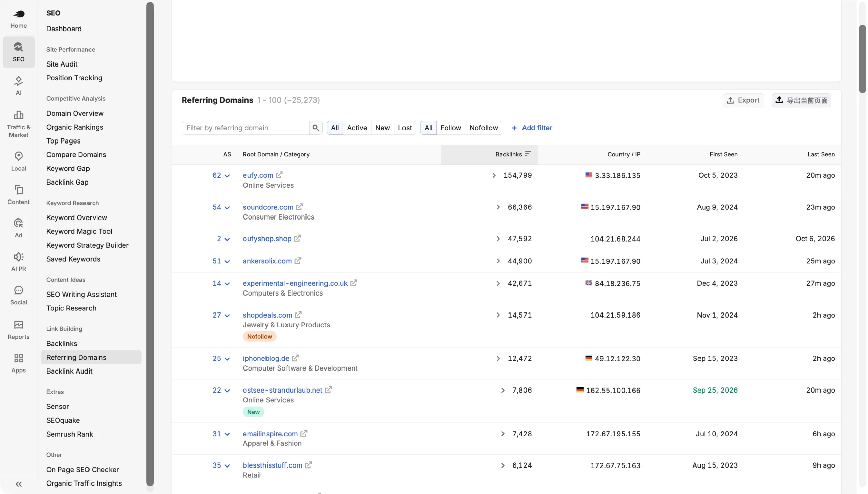Expand the score chevron for iphoneblog.de
This screenshot has width=868, height=494.
pyautogui.click(x=227, y=359)
